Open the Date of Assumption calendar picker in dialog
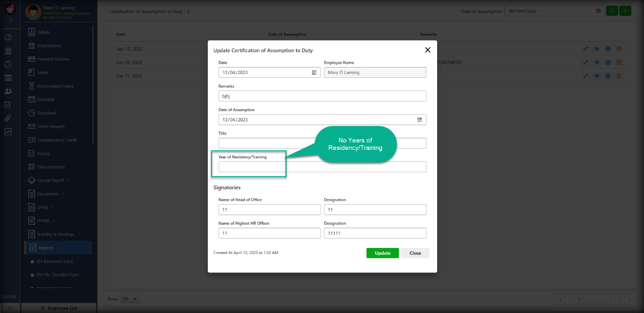 419,119
